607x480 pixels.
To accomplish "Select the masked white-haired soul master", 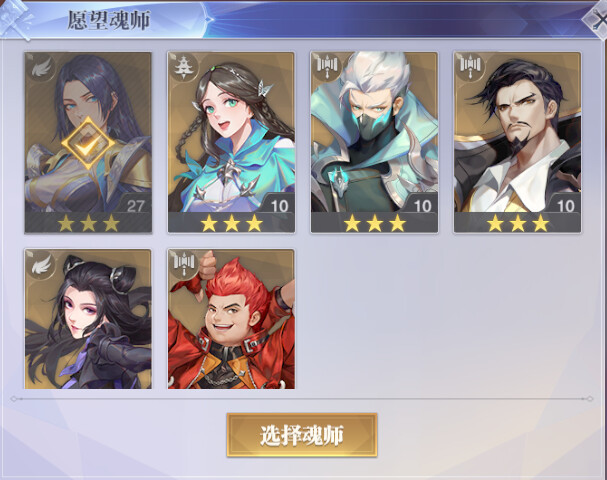I will pos(374,142).
